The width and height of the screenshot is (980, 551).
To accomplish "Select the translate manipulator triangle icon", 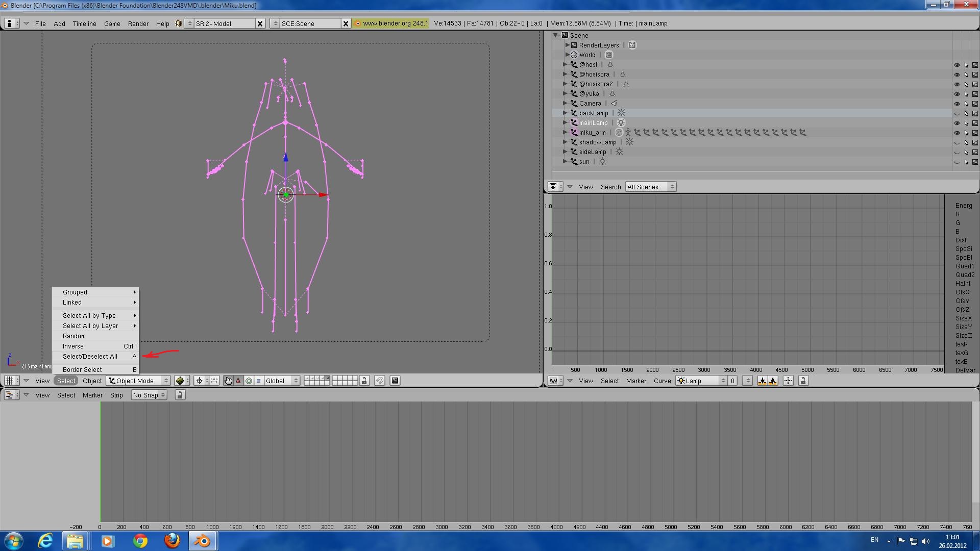I will tap(238, 381).
